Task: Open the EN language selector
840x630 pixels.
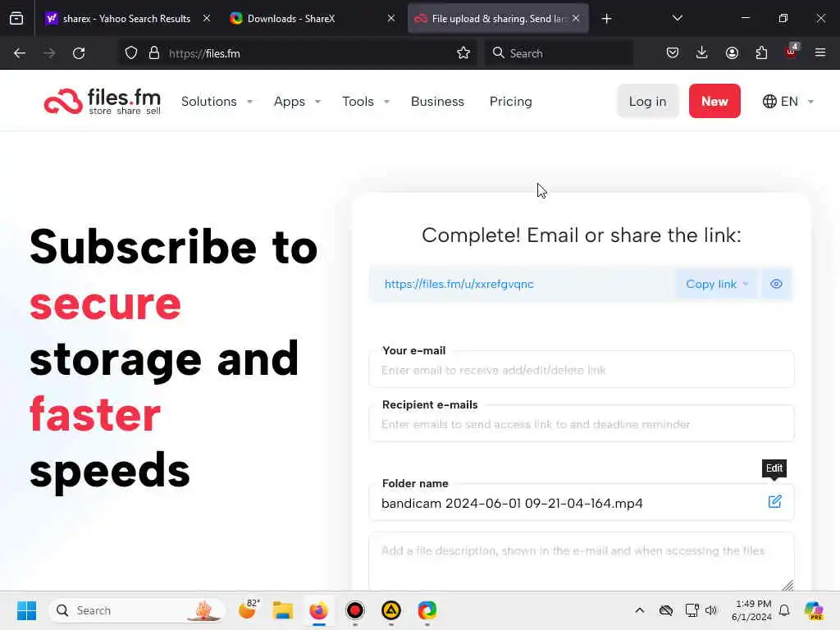Action: [788, 101]
